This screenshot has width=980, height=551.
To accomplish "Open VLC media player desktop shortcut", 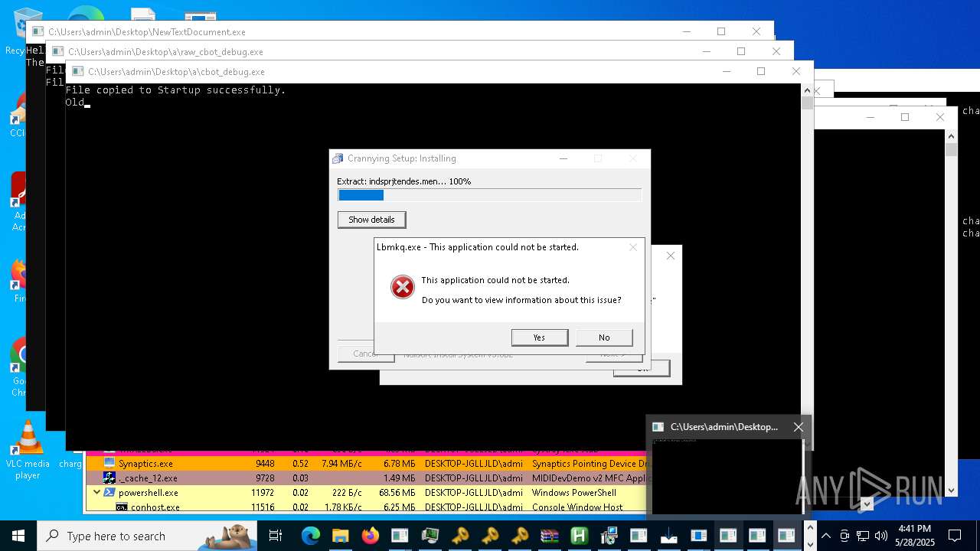I will click(x=28, y=450).
